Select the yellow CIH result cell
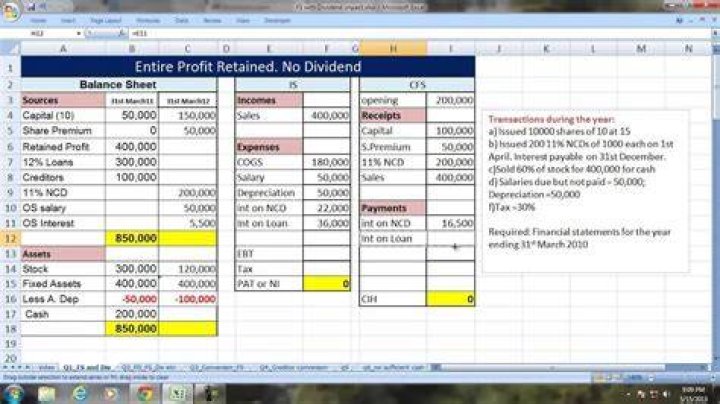This screenshot has height=404, width=720. pyautogui.click(x=450, y=299)
